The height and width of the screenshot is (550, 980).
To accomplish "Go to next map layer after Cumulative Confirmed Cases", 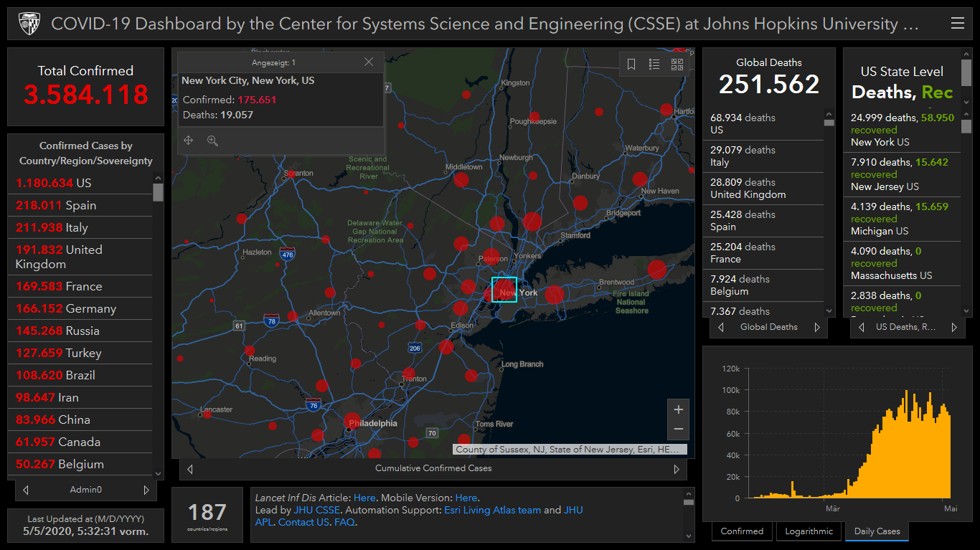I will [676, 469].
